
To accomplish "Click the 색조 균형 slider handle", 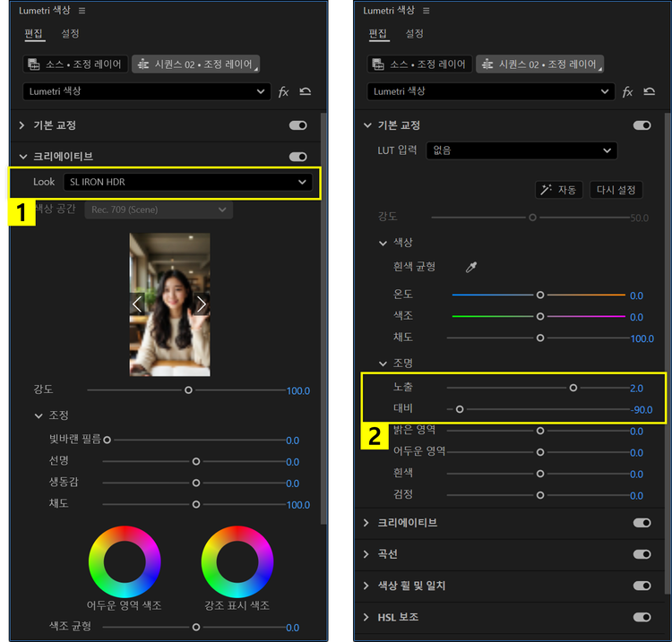I will pyautogui.click(x=196, y=628).
